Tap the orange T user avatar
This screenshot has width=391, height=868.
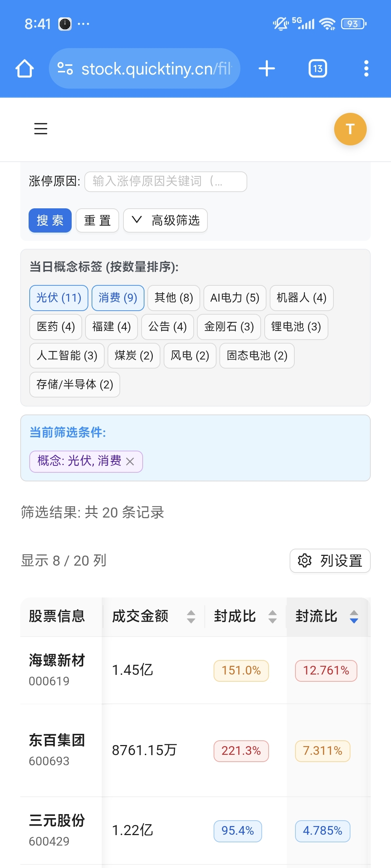tap(350, 129)
